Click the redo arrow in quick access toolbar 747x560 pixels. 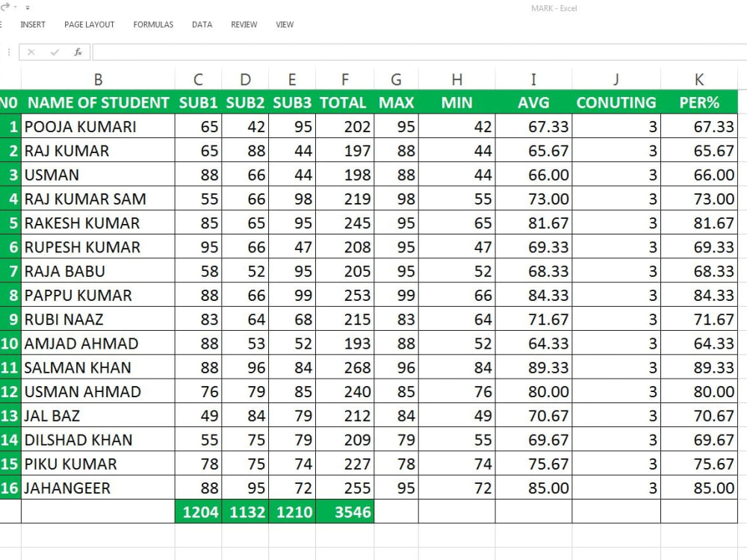[x=4, y=7]
